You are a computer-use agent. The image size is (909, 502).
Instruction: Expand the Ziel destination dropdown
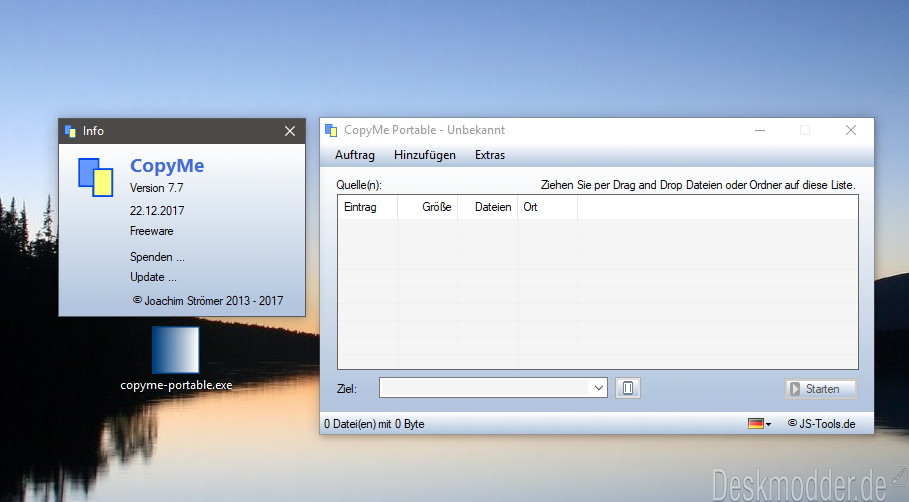[598, 388]
